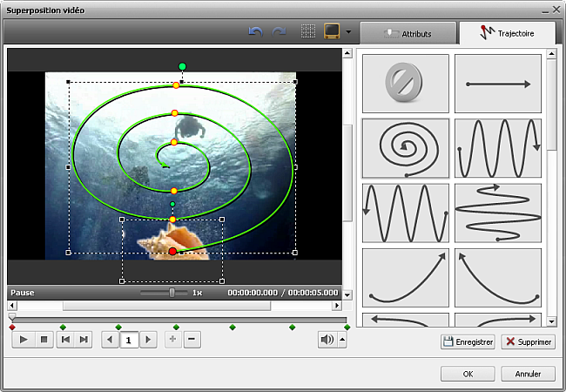Click the Supprimer button
Viewport: 566px width, 392px height.
528,341
